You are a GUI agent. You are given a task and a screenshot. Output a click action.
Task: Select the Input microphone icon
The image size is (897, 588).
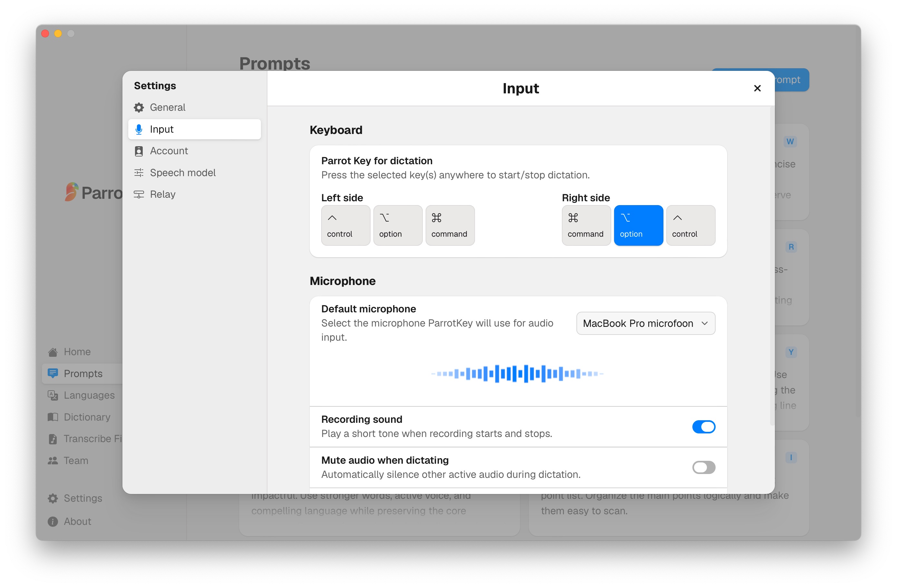pyautogui.click(x=139, y=129)
